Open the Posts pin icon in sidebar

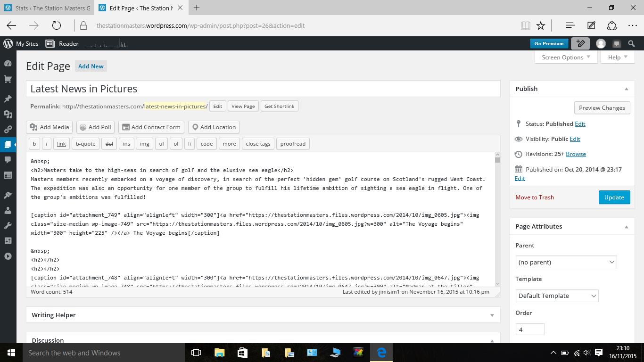pyautogui.click(x=8, y=99)
